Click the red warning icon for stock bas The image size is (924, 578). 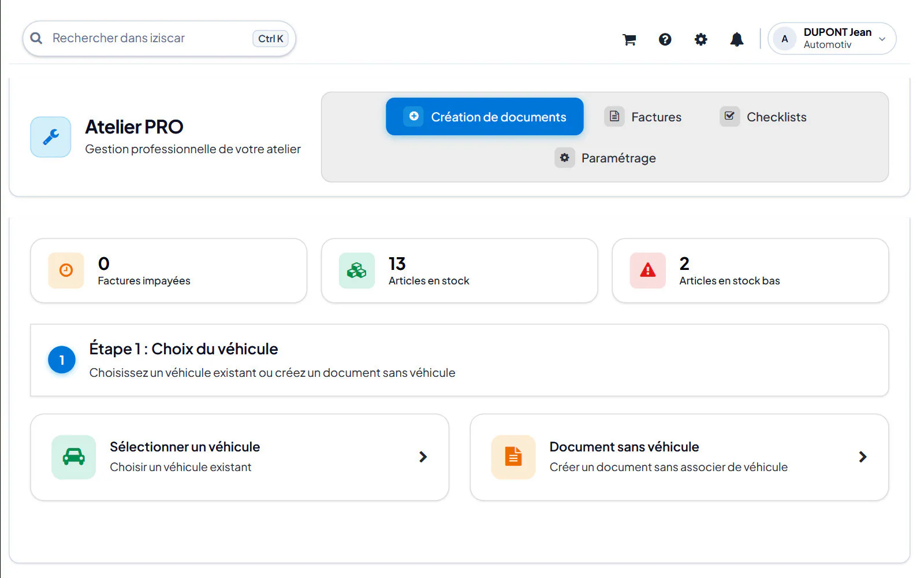click(647, 270)
